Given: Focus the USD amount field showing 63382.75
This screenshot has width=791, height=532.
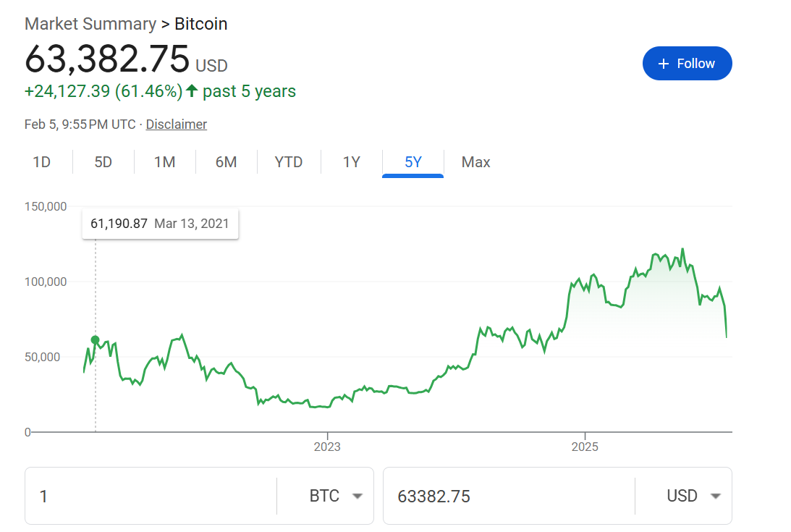Looking at the screenshot, I should pos(507,496).
